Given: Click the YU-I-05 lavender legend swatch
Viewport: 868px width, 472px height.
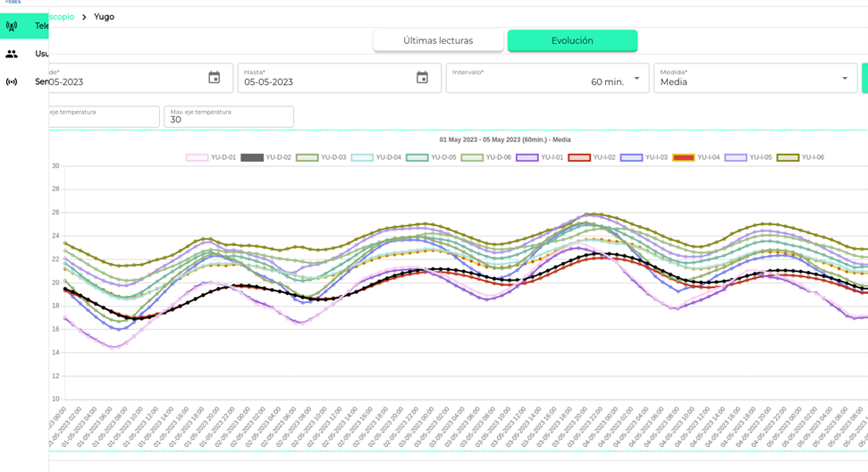Looking at the screenshot, I should click(736, 157).
